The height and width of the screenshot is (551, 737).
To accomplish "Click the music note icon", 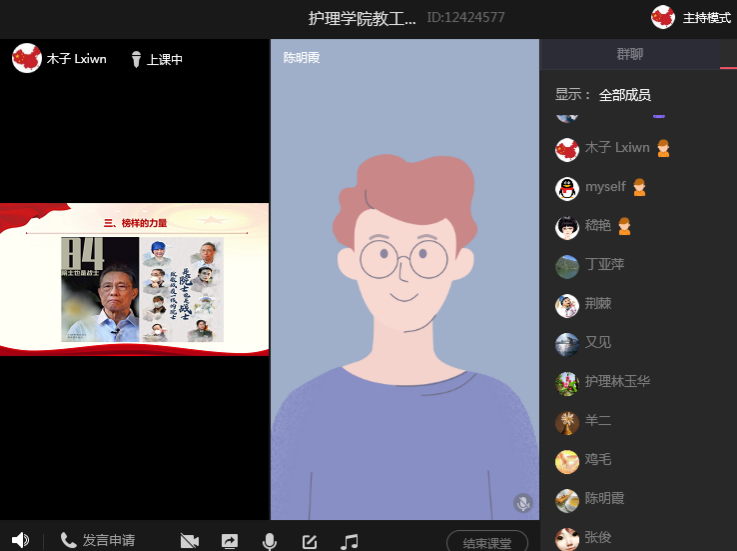I will coord(349,541).
